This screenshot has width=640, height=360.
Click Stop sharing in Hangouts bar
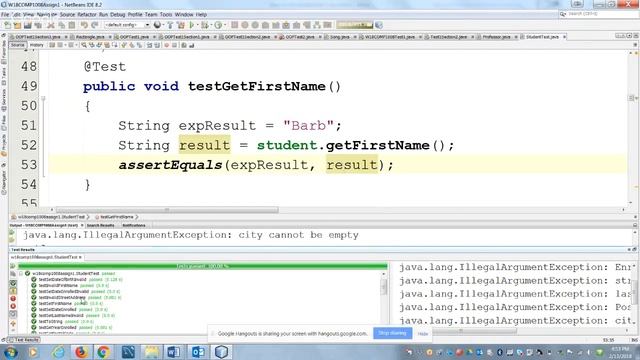coord(392,333)
